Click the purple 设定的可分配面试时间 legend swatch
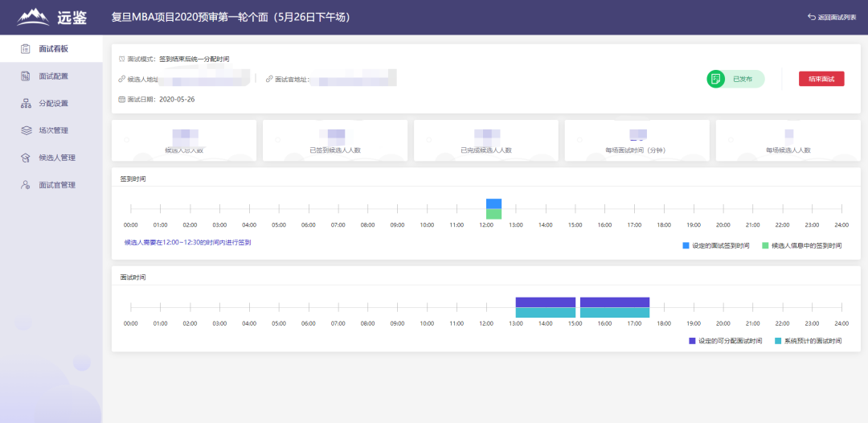868x423 pixels. tap(692, 341)
